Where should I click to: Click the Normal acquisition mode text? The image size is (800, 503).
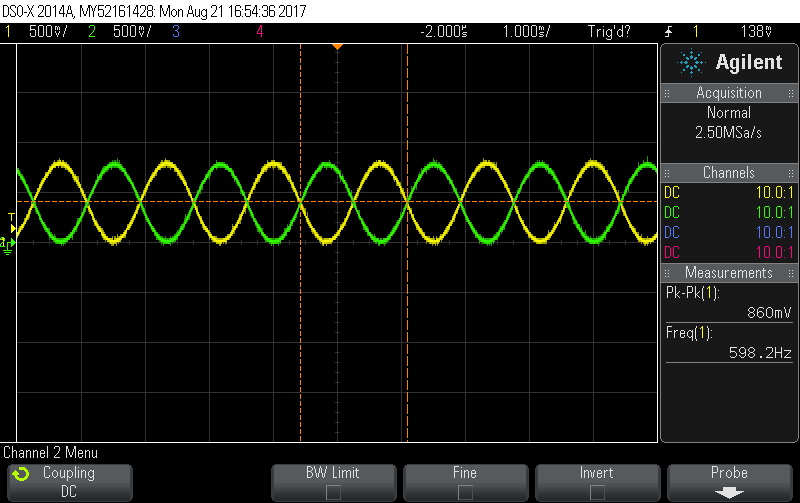point(729,113)
